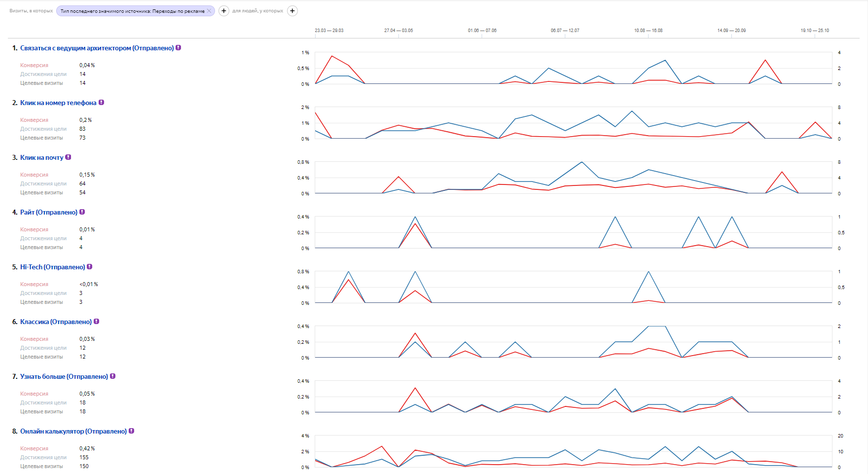This screenshot has height=474, width=868.
Task: Open goal 'Hi-Tech (Отправлено)'
Action: click(52, 267)
